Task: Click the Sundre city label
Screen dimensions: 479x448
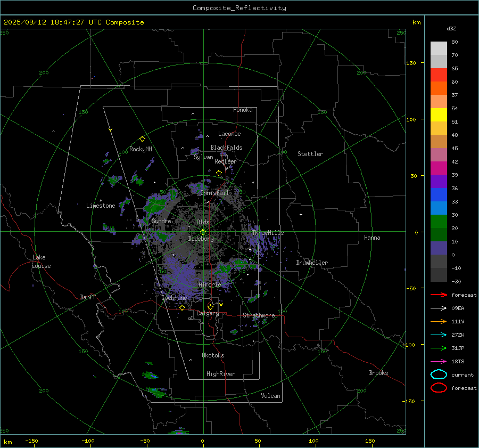Action: pyautogui.click(x=161, y=221)
